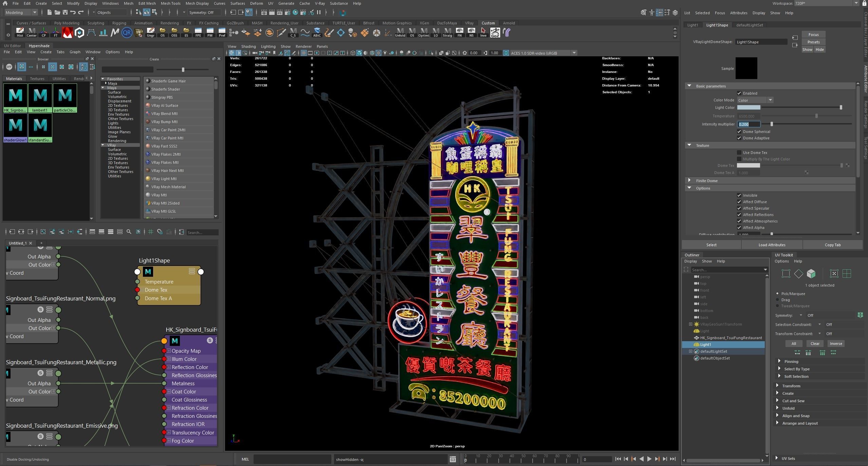
Task: Click the Light Color swatch
Action: point(748,108)
